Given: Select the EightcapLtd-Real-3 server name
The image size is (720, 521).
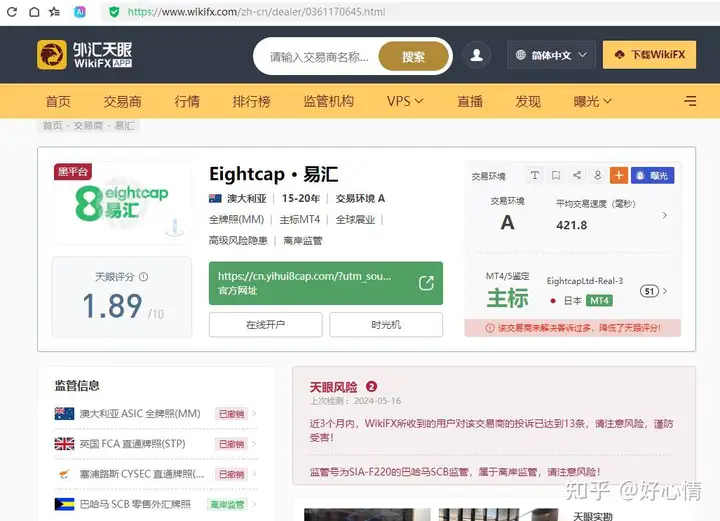Looking at the screenshot, I should point(585,281).
